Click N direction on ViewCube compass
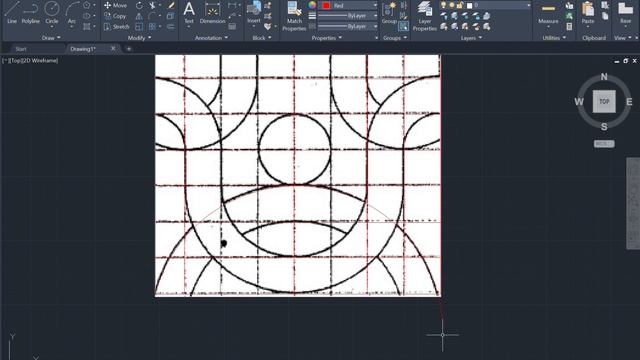 coord(604,77)
